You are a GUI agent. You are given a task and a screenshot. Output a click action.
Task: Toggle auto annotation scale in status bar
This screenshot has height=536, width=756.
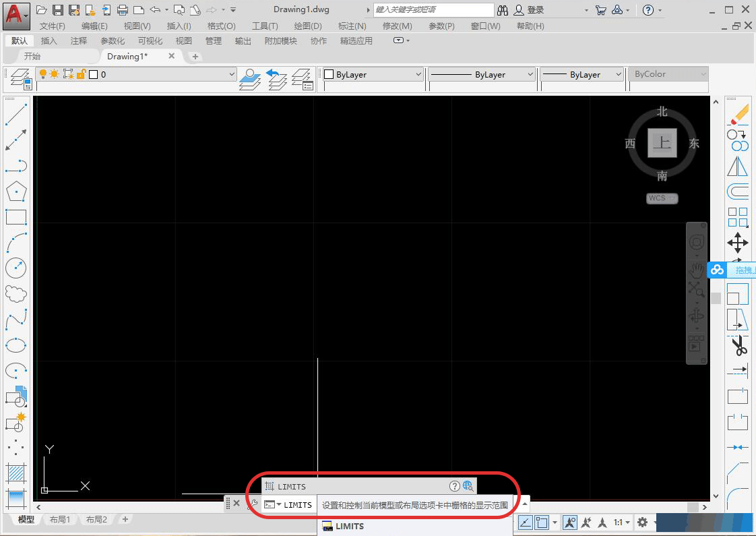[586, 523]
